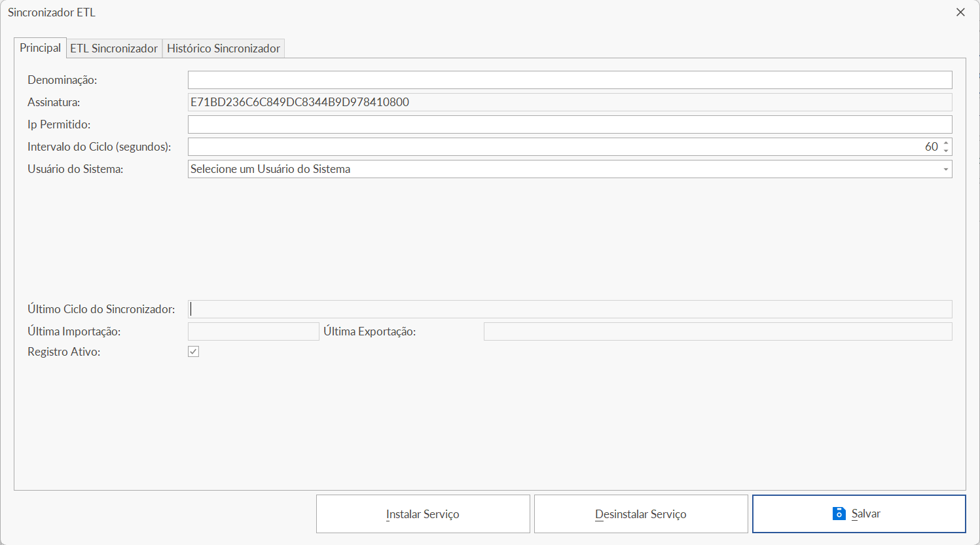This screenshot has width=980, height=545.
Task: Select the Última Importação field
Action: tap(253, 331)
